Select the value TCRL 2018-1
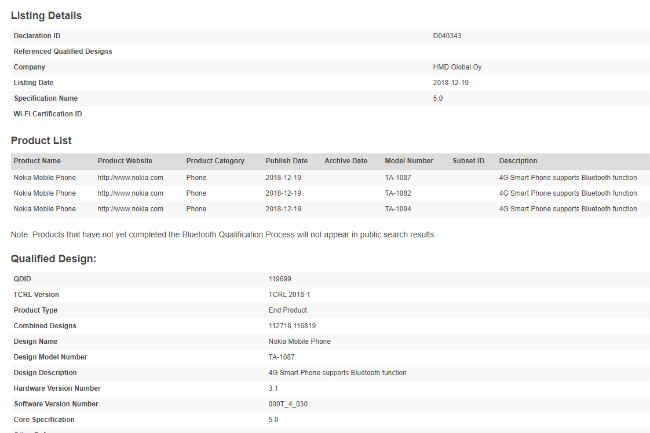This screenshot has height=433, width=650. point(289,295)
